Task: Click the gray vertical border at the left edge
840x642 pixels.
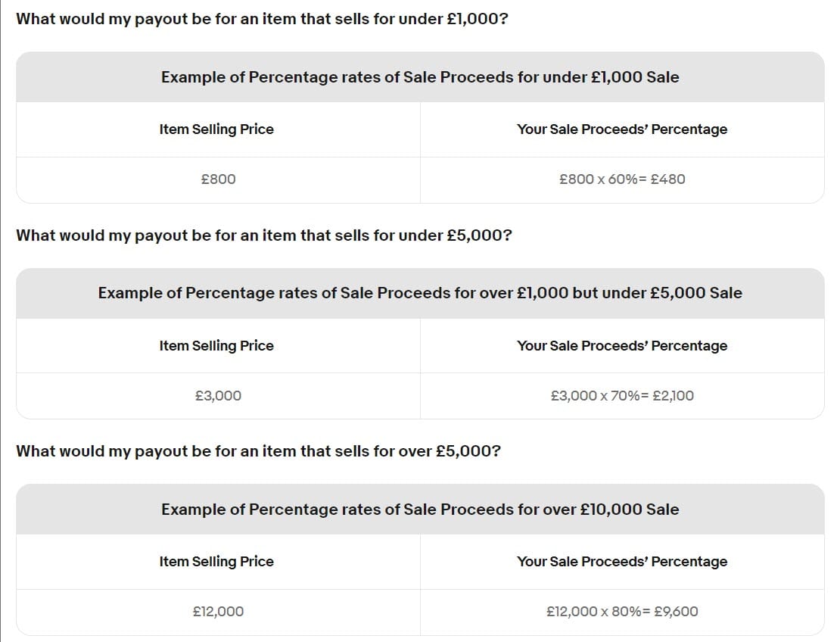Action: (x=1, y=321)
